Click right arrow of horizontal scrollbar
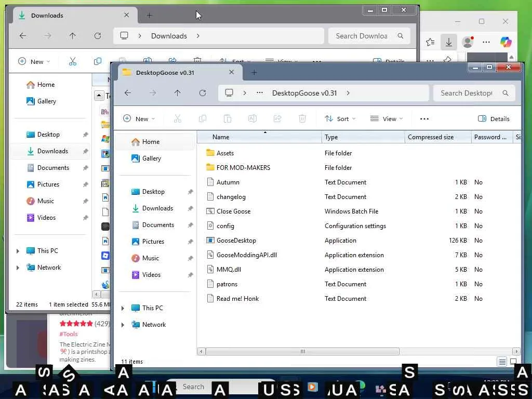This screenshot has width=532, height=399. click(516, 352)
